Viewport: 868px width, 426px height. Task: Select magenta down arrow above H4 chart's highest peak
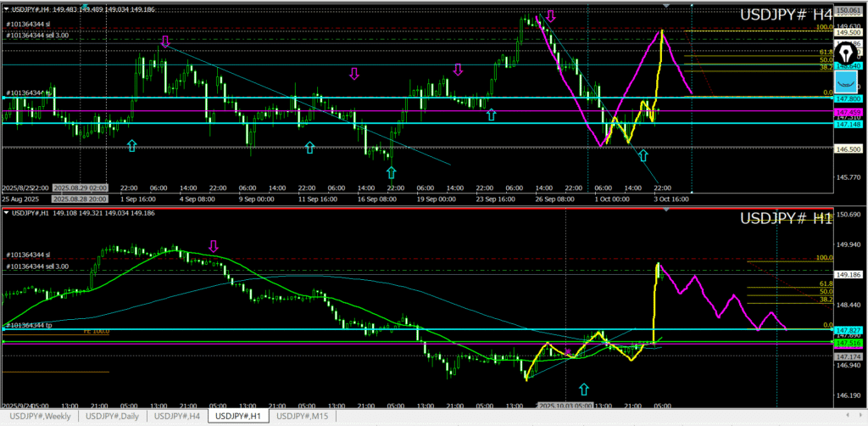[x=551, y=15]
